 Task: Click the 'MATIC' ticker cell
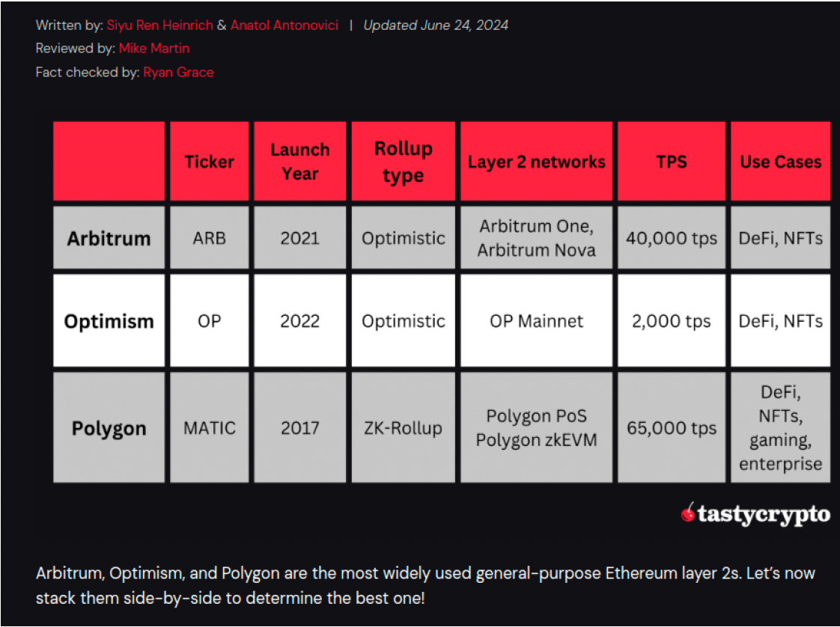click(210, 428)
